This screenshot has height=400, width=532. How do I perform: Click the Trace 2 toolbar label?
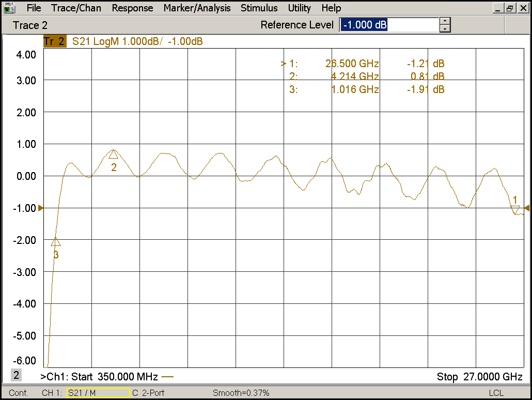click(30, 25)
